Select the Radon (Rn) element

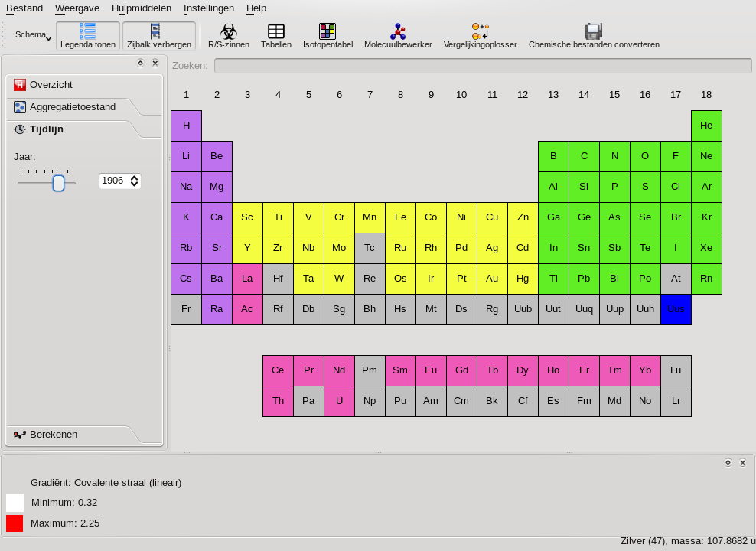[706, 279]
